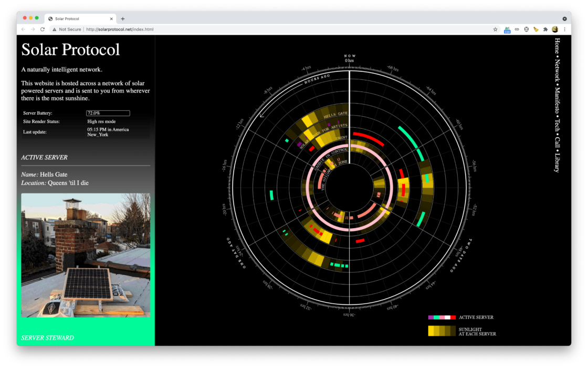Open the mask face extension

(527, 29)
